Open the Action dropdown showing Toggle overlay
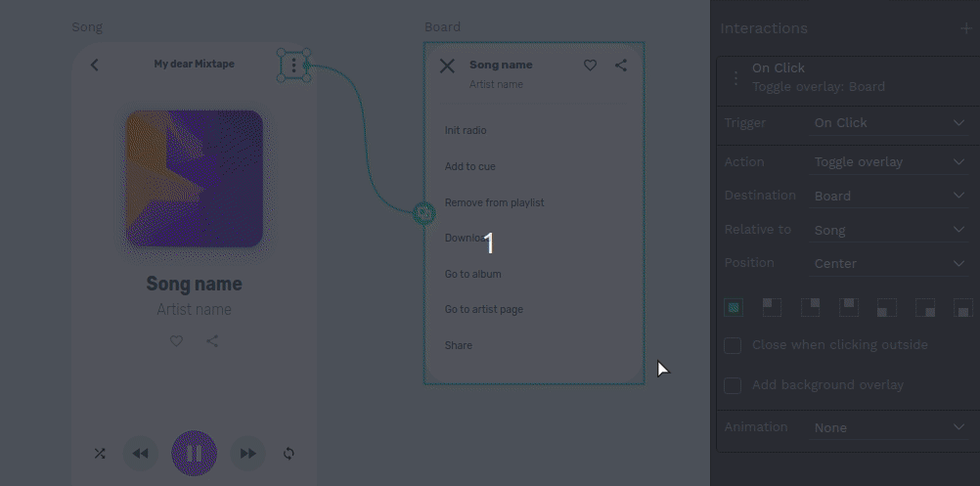 (x=889, y=162)
